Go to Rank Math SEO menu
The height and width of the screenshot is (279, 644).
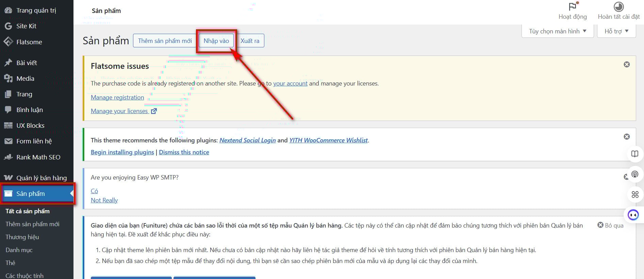point(38,157)
